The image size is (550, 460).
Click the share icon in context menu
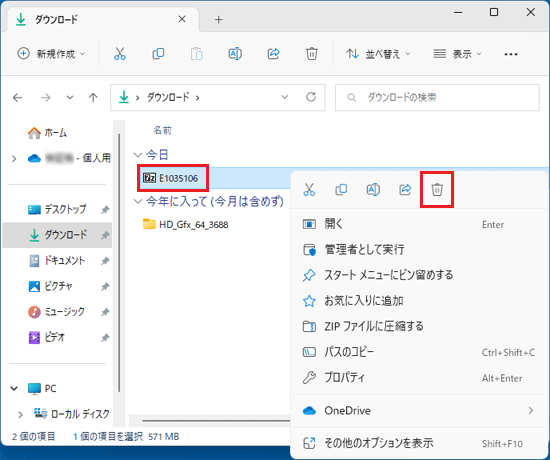coord(405,189)
